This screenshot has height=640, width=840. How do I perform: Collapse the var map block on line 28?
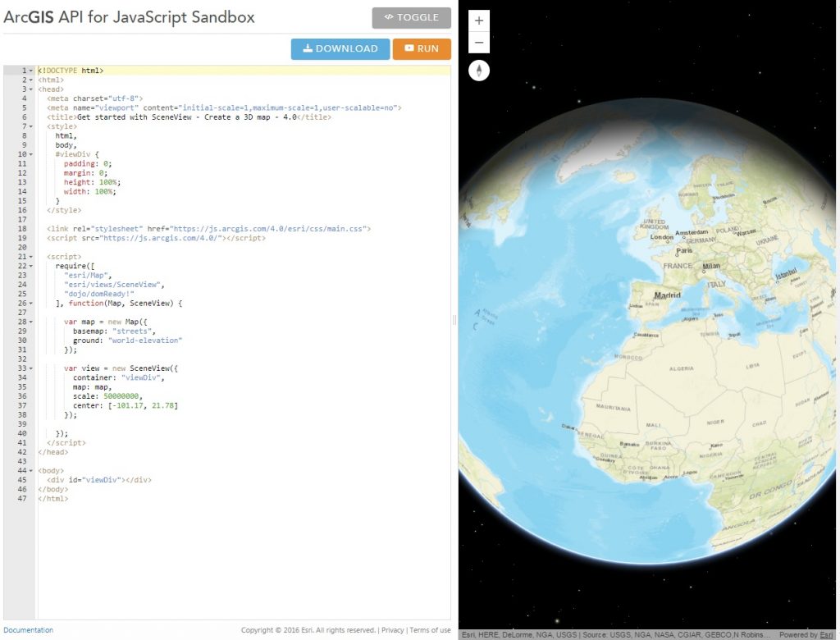(x=31, y=322)
